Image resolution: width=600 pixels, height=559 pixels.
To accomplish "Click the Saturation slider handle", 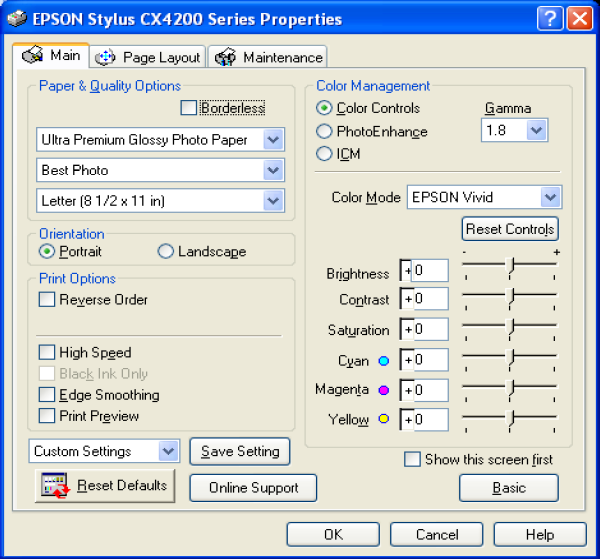I will [510, 327].
